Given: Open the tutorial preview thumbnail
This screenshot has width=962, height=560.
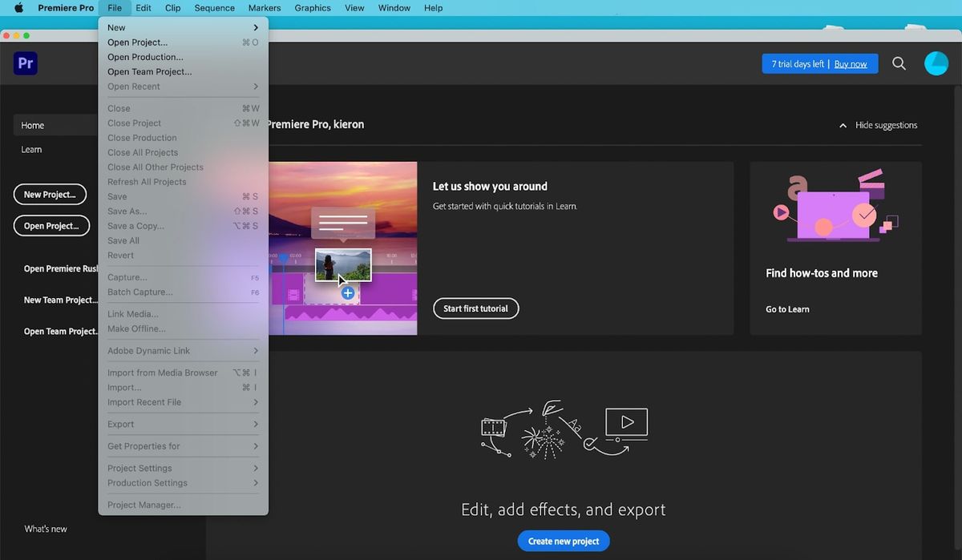Looking at the screenshot, I should tap(343, 247).
